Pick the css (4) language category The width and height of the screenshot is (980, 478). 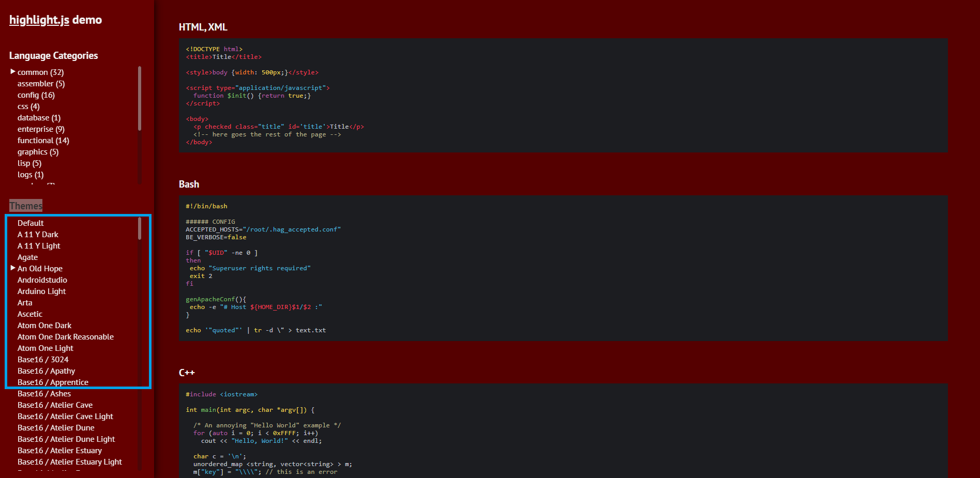(28, 106)
